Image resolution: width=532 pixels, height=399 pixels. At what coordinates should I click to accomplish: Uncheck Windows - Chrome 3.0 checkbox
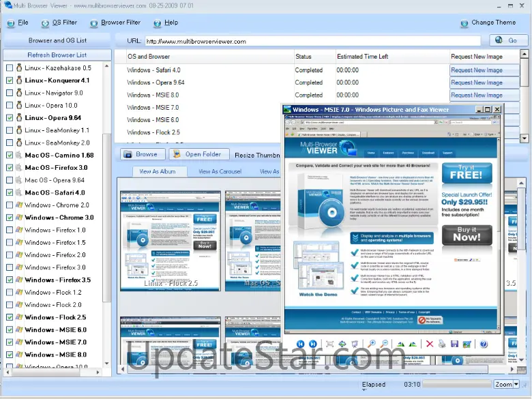[x=10, y=218]
